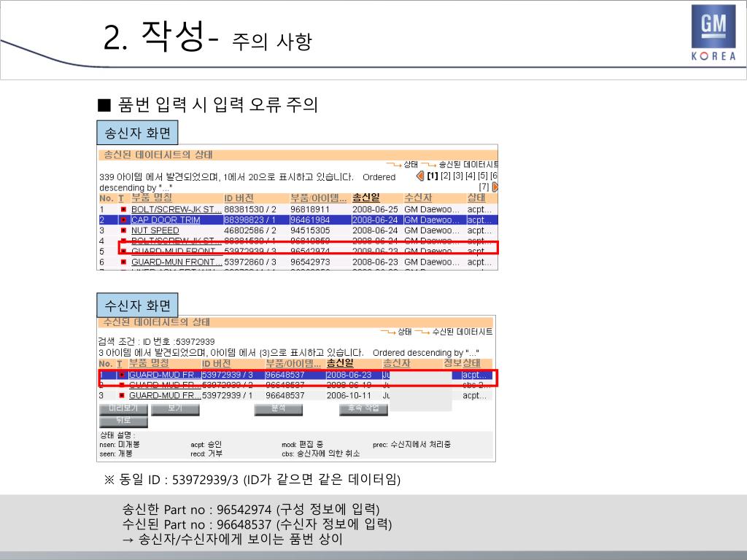
Task: Select current page [1] in sender list
Action: click(x=433, y=176)
